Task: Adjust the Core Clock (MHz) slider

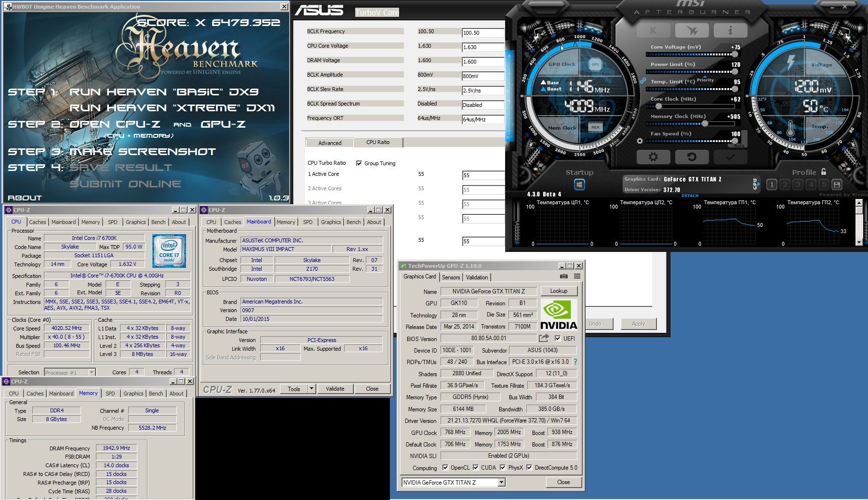Action: point(658,106)
